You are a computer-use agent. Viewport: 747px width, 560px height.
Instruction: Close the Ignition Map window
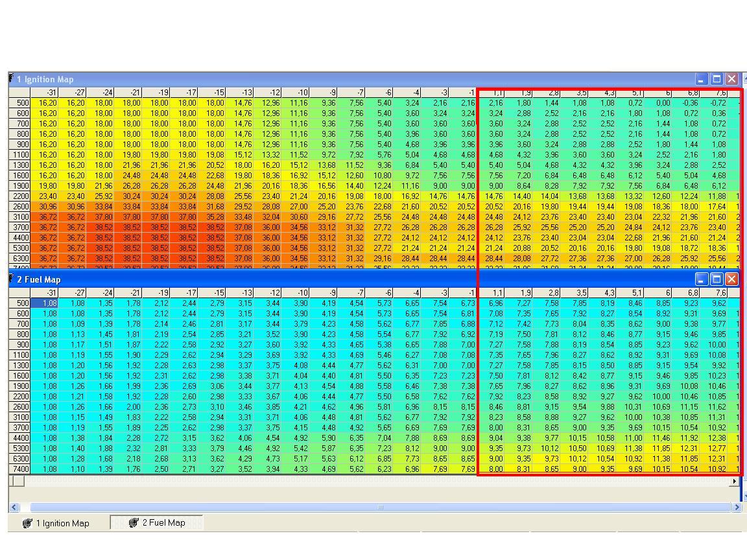pos(731,79)
